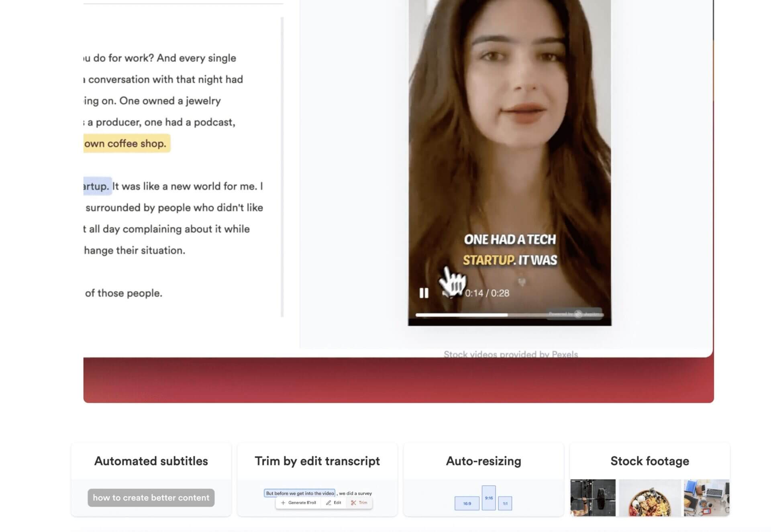Select the Trim scissors icon
Viewport: 771px width, 532px height.
coord(359,503)
